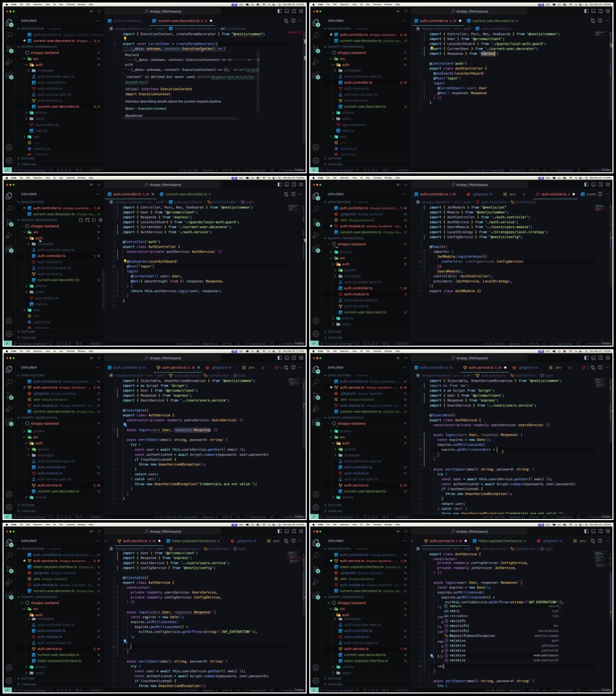Open Explorer view in ExecutionContext hover frame
Viewport: 616px width, 696px height.
click(x=9, y=23)
